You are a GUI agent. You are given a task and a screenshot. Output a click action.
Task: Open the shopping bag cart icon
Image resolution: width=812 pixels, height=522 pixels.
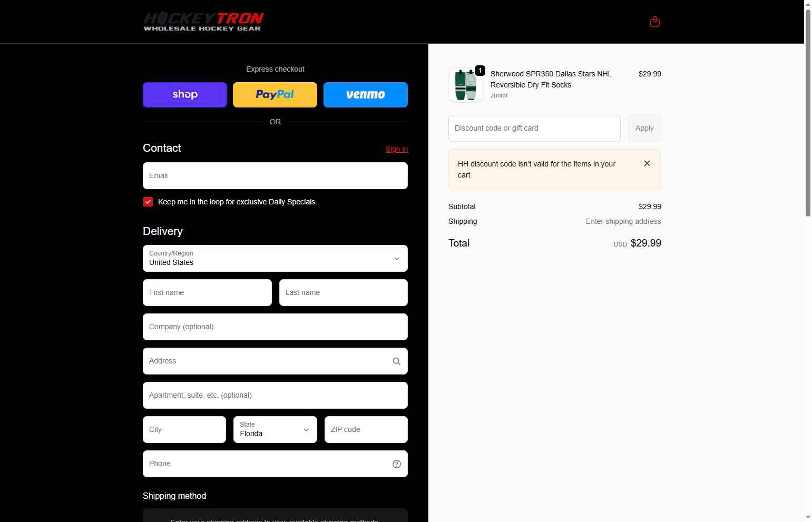[x=655, y=22]
